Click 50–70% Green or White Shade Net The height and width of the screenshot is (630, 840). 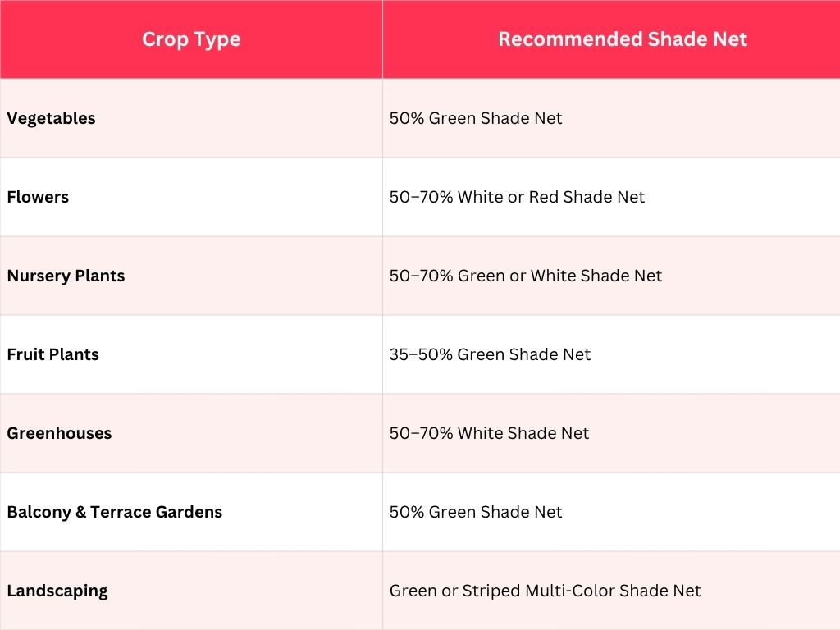[526, 276]
